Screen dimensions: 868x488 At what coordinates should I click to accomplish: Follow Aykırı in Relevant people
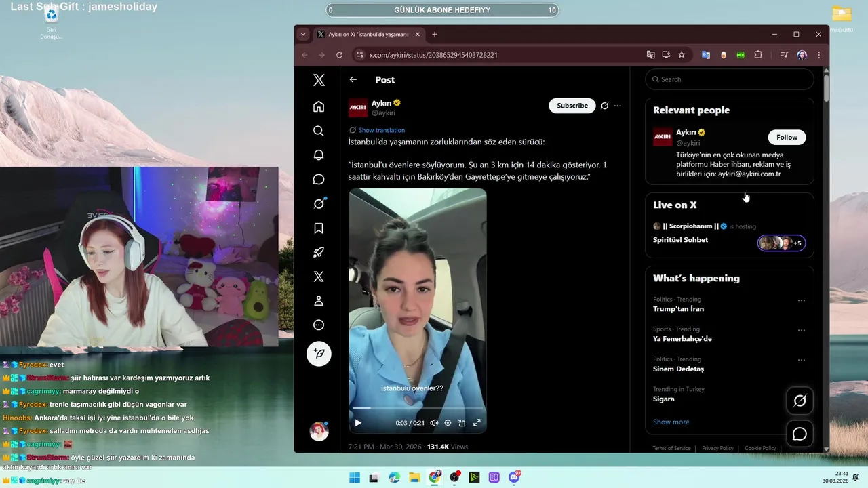[x=787, y=137]
